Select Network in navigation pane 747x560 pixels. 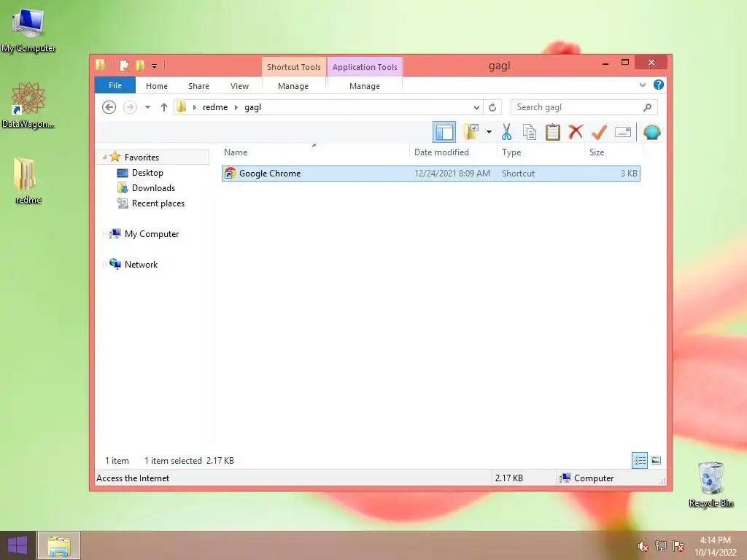141,264
